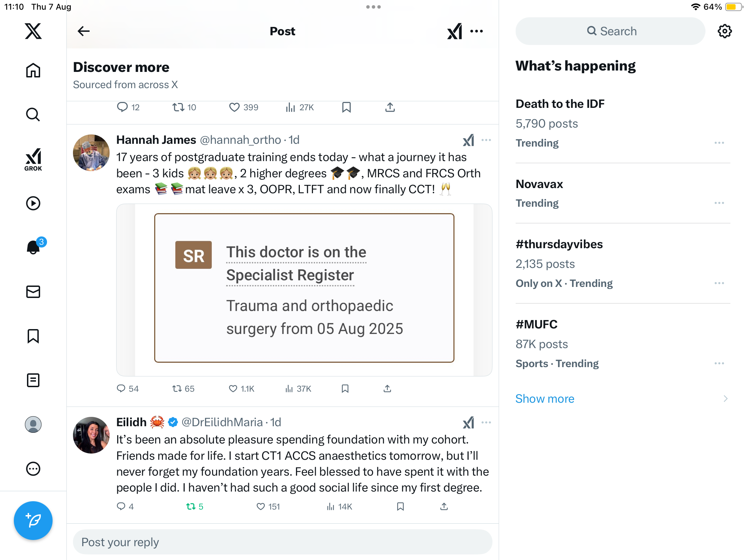Undo repost on Eilidh's post
The width and height of the screenshot is (747, 560).
[191, 507]
